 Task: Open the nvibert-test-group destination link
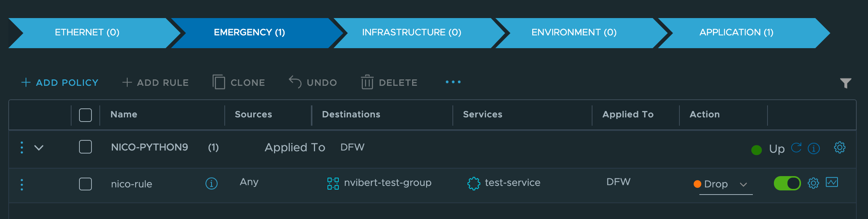387,183
